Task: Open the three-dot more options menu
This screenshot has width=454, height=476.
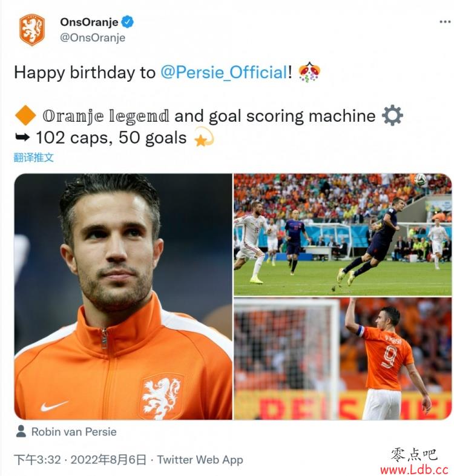Action: pyautogui.click(x=444, y=22)
